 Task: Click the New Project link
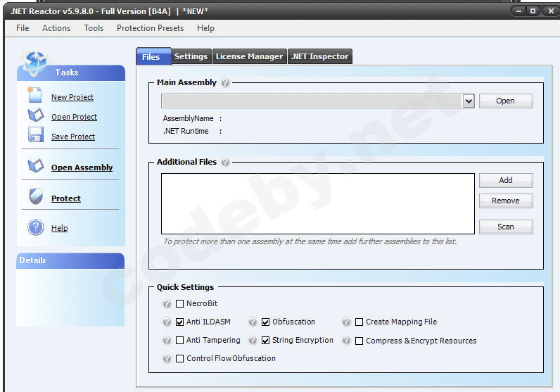[72, 97]
